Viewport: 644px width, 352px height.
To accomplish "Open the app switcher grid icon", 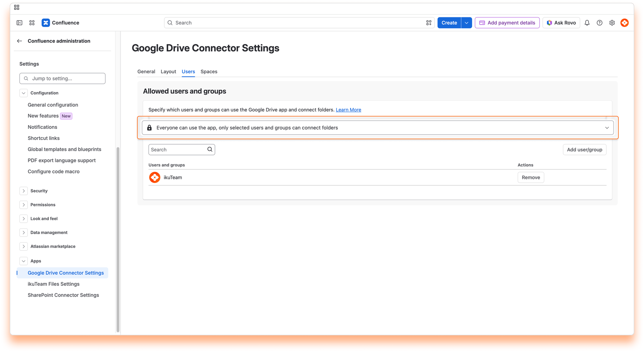I will [32, 23].
